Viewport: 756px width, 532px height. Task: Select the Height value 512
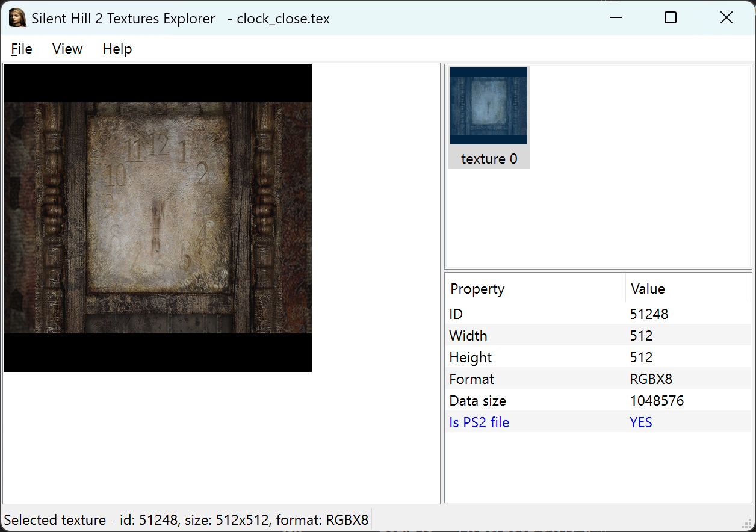[642, 357]
